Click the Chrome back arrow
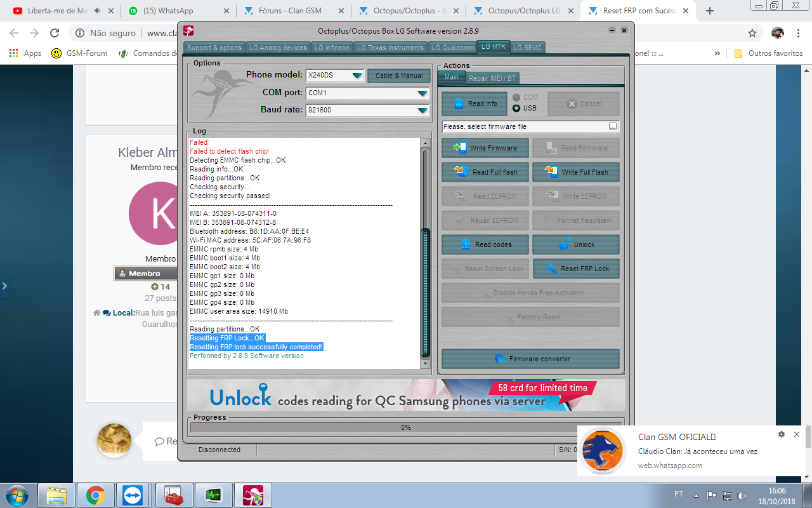 (14, 33)
